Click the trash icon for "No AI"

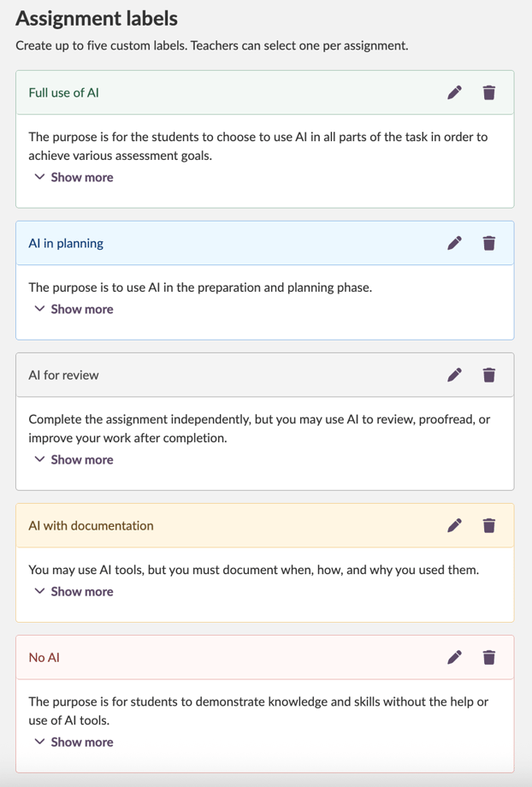pos(488,657)
